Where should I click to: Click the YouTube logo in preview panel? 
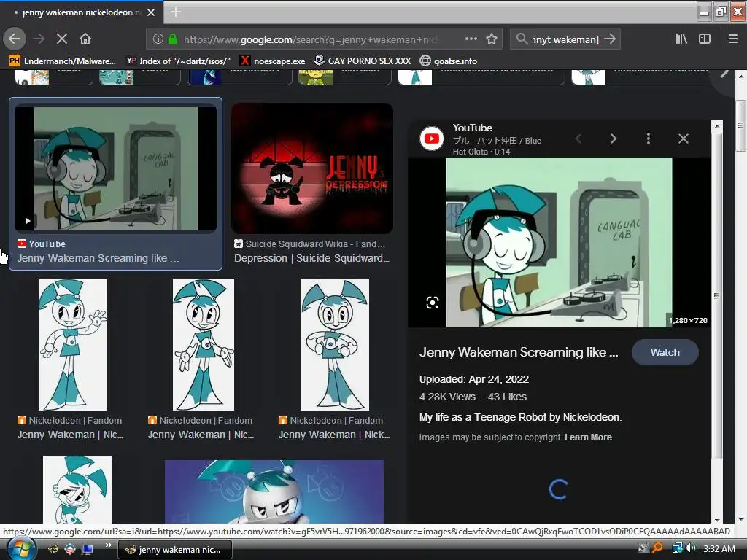(x=432, y=139)
